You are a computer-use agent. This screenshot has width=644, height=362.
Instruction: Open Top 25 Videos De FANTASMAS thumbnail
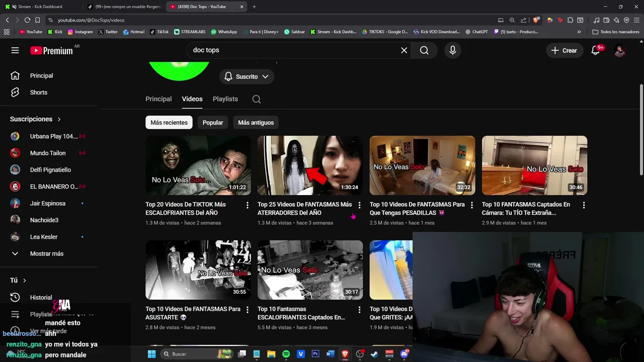tap(310, 165)
